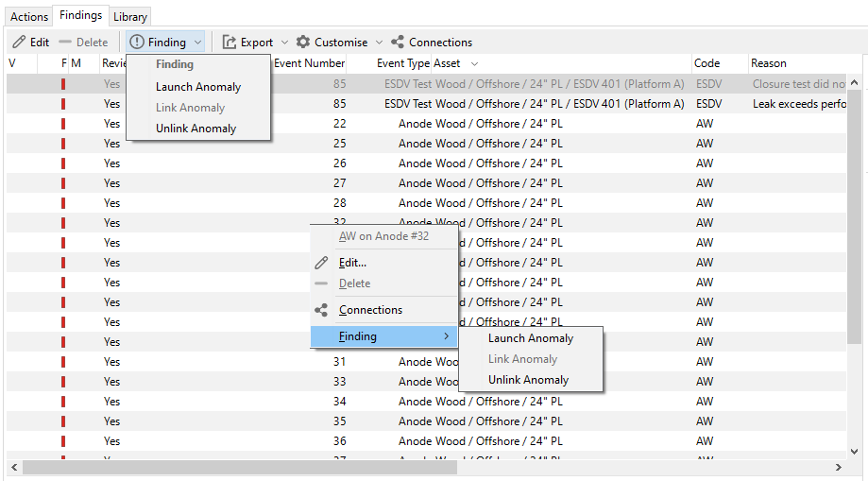Open the Customise dropdown arrow
The height and width of the screenshot is (481, 868).
[379, 43]
